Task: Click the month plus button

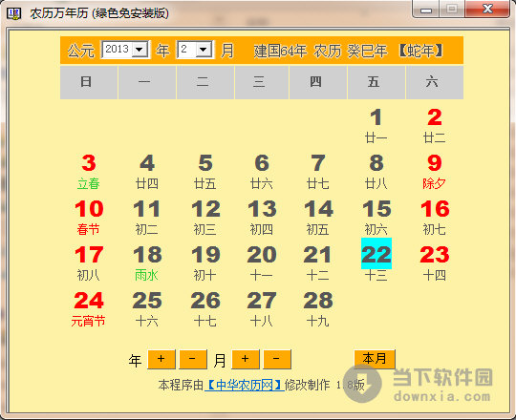Action: (x=246, y=359)
